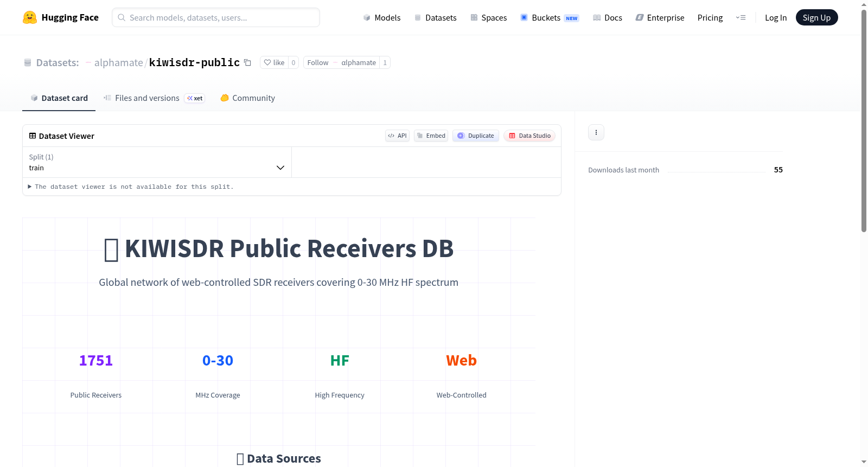The image size is (868, 467).
Task: Open the Enterprise page
Action: pos(660,17)
